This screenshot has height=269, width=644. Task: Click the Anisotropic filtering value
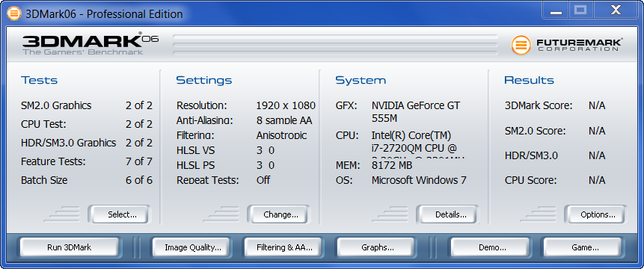282,135
